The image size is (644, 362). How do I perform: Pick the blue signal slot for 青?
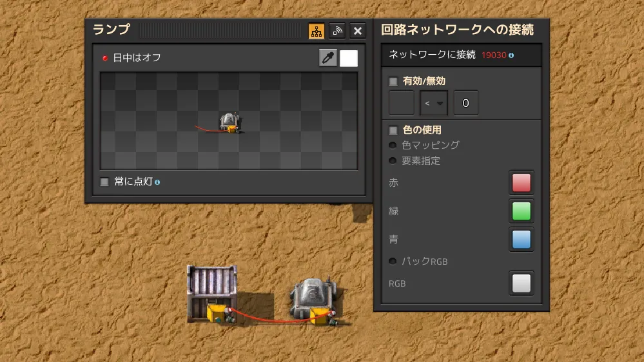click(522, 239)
